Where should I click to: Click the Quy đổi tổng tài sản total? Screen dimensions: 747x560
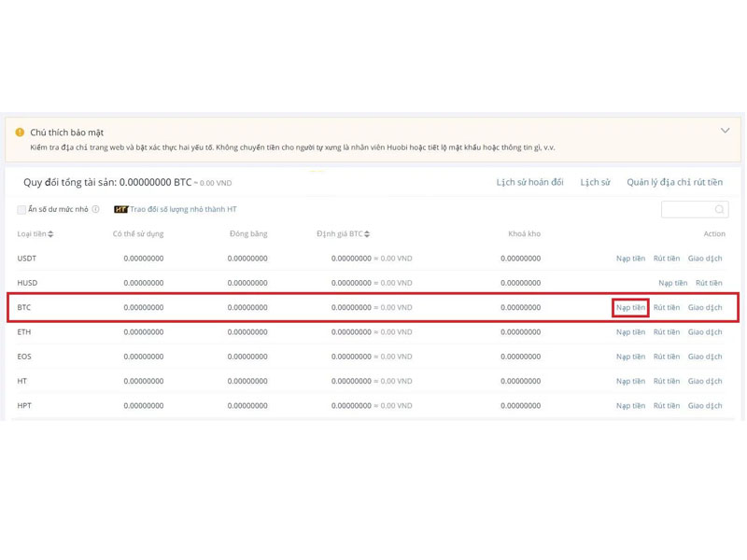click(128, 182)
